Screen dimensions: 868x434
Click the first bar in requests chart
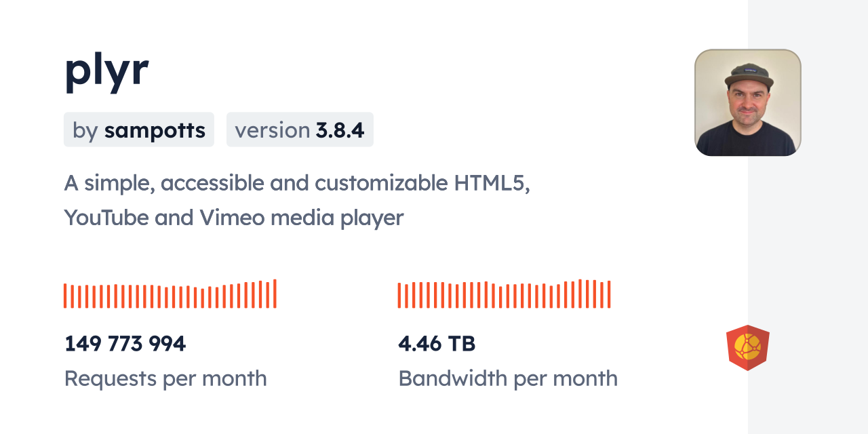65,296
